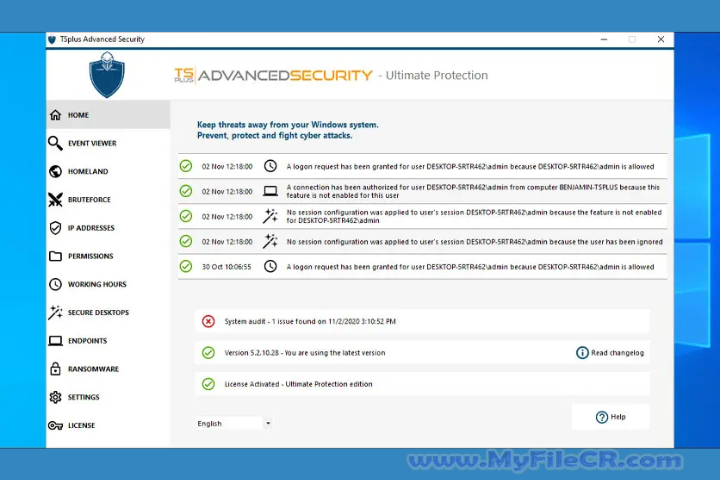This screenshot has width=720, height=480.
Task: Click the language dropdown arrow
Action: click(x=268, y=423)
